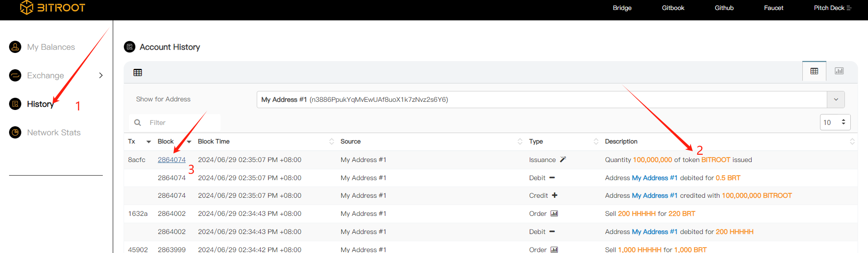Click the My Balances sidebar icon
Viewport: 868px width, 253px height.
[15, 47]
